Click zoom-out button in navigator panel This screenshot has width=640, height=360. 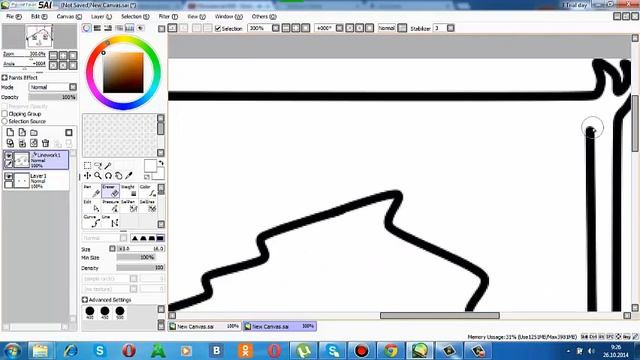click(53, 55)
